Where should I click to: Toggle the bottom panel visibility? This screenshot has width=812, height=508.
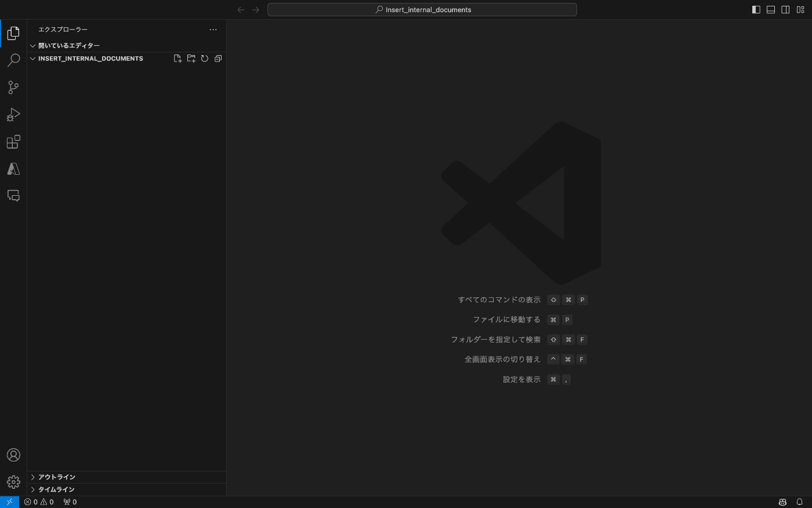pos(771,10)
